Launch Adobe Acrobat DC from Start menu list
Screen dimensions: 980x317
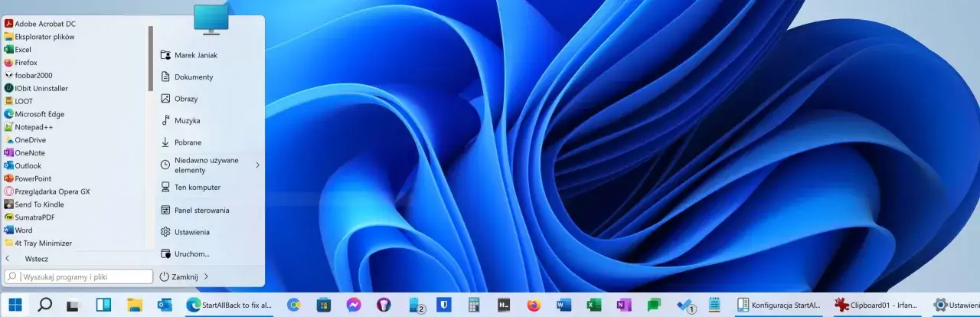coord(40,24)
